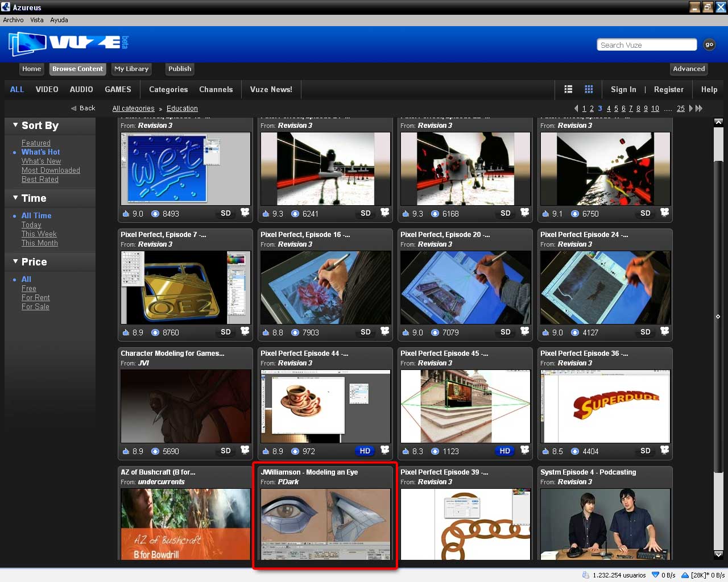
Task: Sort content by Most Downloaded
Action: point(51,171)
